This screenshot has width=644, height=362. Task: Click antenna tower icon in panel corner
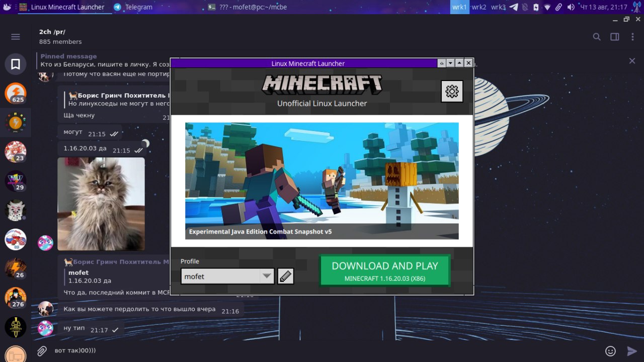point(637,7)
